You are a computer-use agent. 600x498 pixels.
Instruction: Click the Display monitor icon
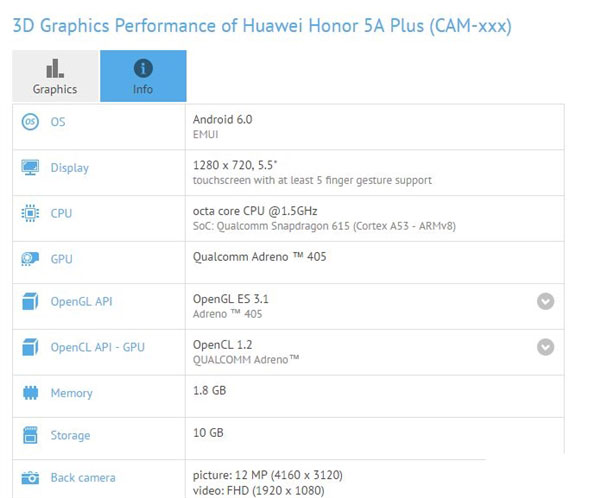point(30,168)
